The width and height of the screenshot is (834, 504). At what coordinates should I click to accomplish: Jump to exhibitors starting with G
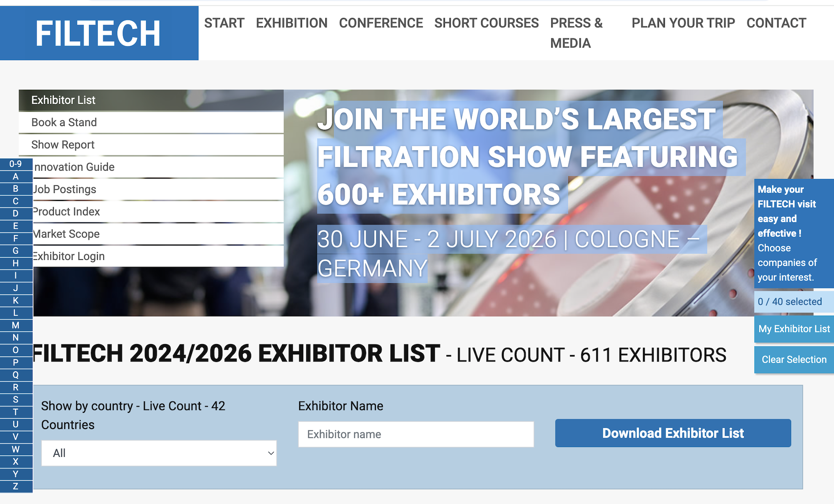[16, 251]
